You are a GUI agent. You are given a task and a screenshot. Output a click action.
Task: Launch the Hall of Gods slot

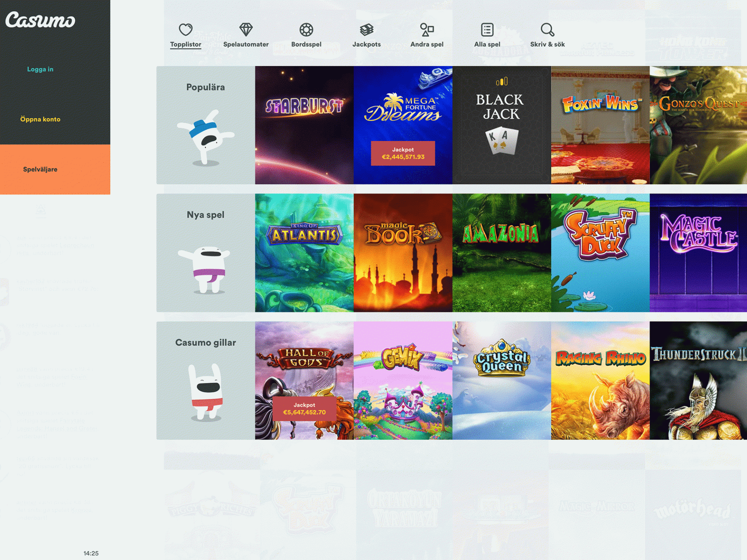(x=304, y=380)
